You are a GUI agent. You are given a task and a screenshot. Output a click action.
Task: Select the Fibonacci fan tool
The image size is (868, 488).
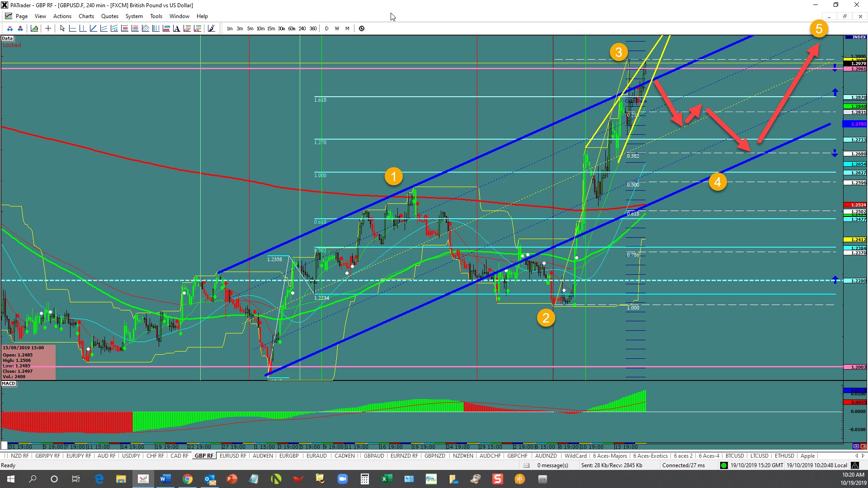click(x=145, y=28)
